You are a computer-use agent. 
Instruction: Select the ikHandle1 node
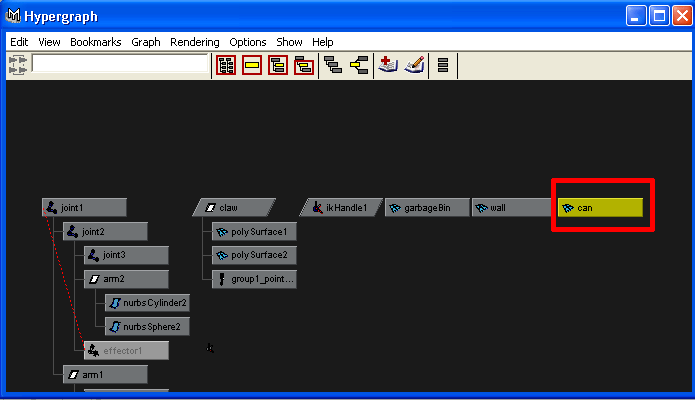click(340, 208)
